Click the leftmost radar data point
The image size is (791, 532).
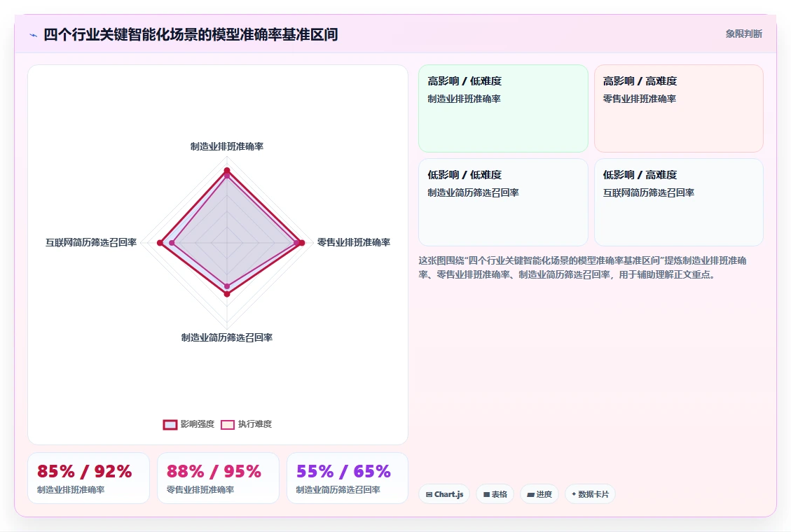[x=160, y=243]
